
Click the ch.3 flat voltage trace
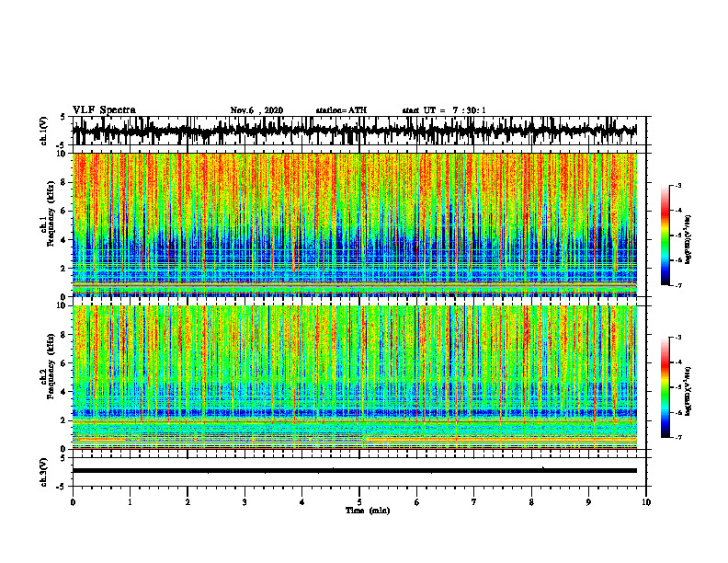[354, 471]
